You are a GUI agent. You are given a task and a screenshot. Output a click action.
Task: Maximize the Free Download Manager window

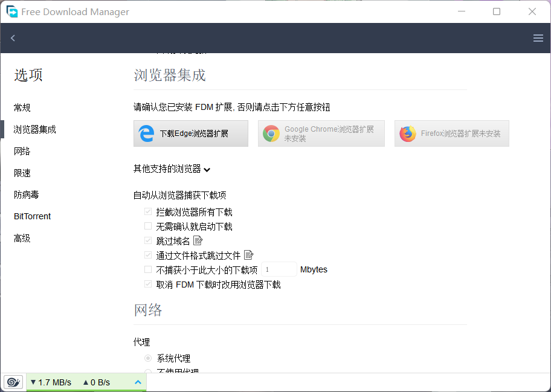tap(497, 11)
